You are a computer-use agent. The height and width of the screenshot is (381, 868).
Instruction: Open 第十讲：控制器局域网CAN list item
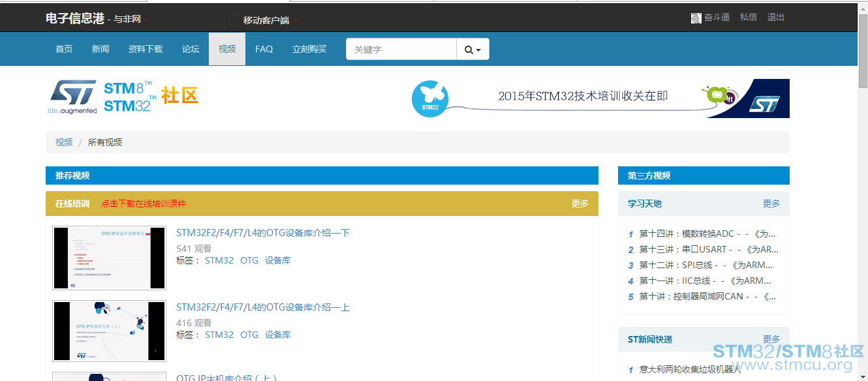pyautogui.click(x=708, y=296)
